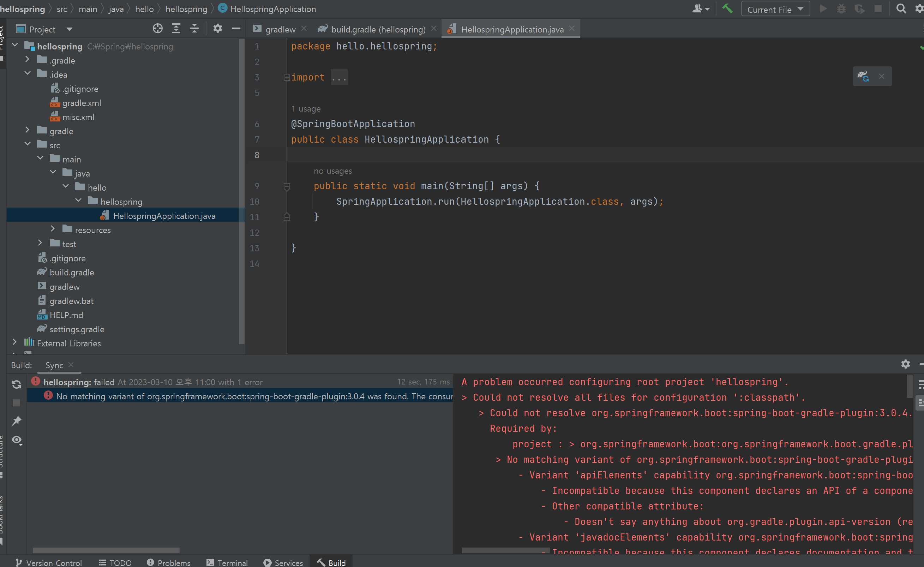Click the Debug bug icon
This screenshot has height=567, width=924.
point(841,8)
